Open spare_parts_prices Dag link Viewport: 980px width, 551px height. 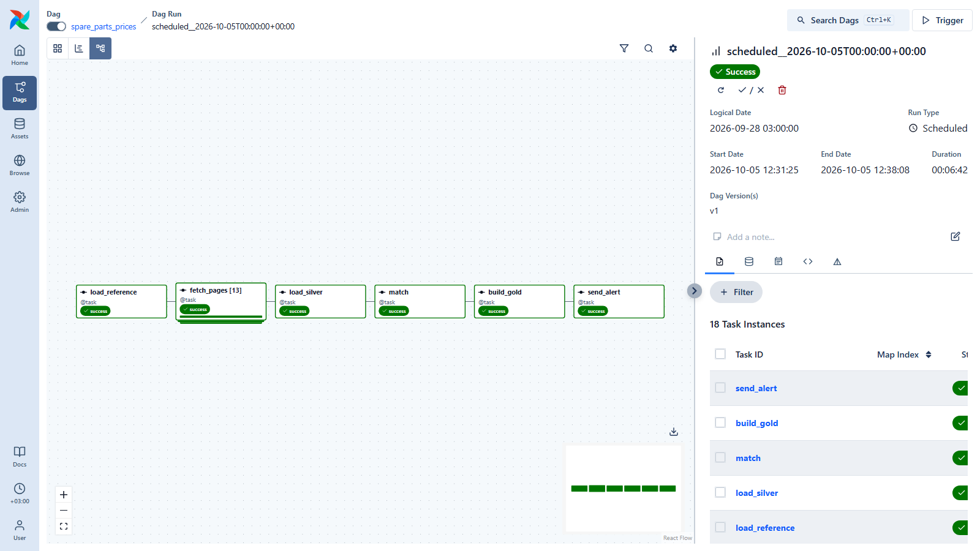(104, 26)
